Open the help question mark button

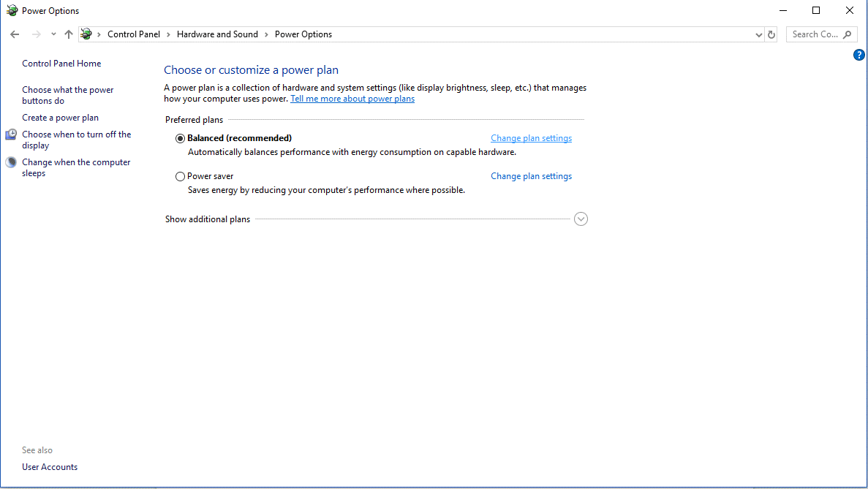click(858, 55)
